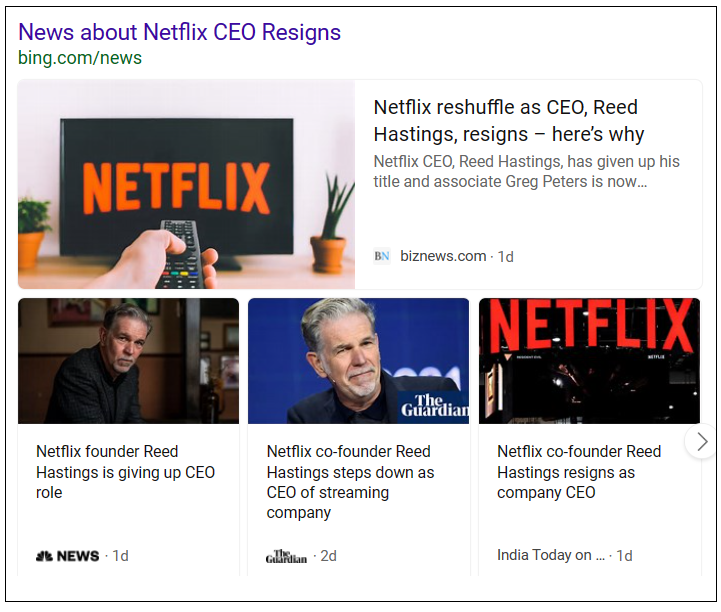Viewport: 721px width, 612px height.
Task: Click the biznews.com source name
Action: (443, 256)
